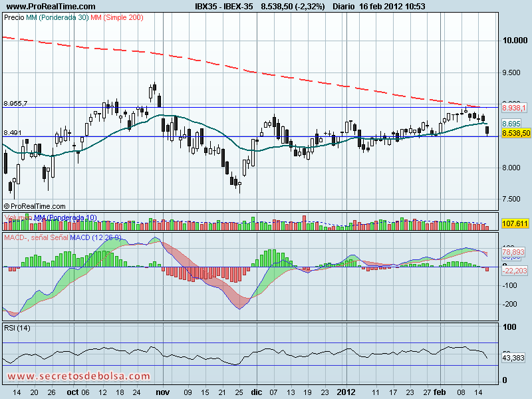Click the Precio legend label

(x=14, y=17)
